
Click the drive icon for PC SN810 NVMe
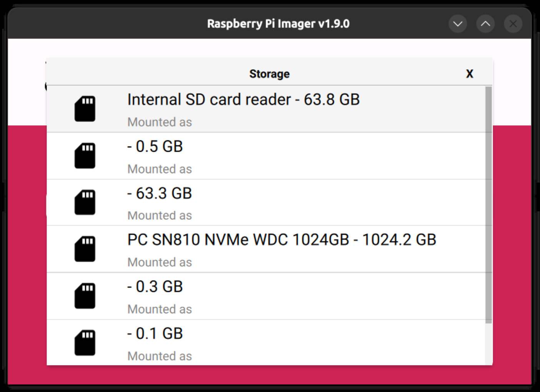coord(85,249)
